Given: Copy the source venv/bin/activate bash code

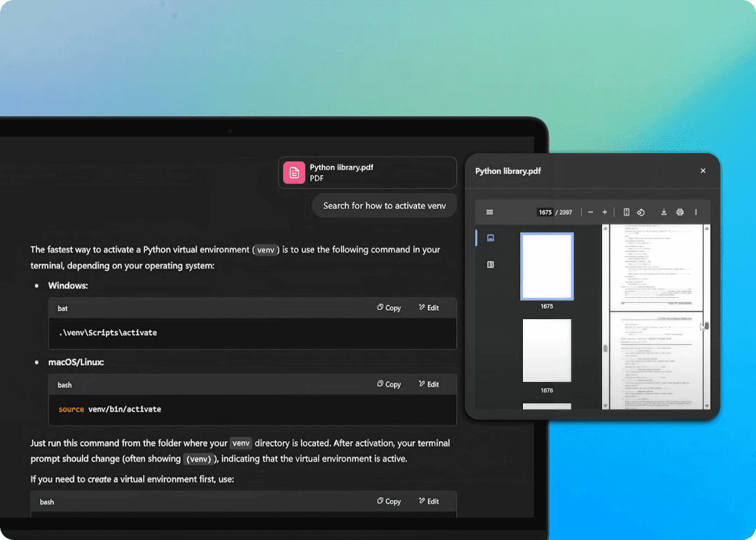Looking at the screenshot, I should pos(389,384).
